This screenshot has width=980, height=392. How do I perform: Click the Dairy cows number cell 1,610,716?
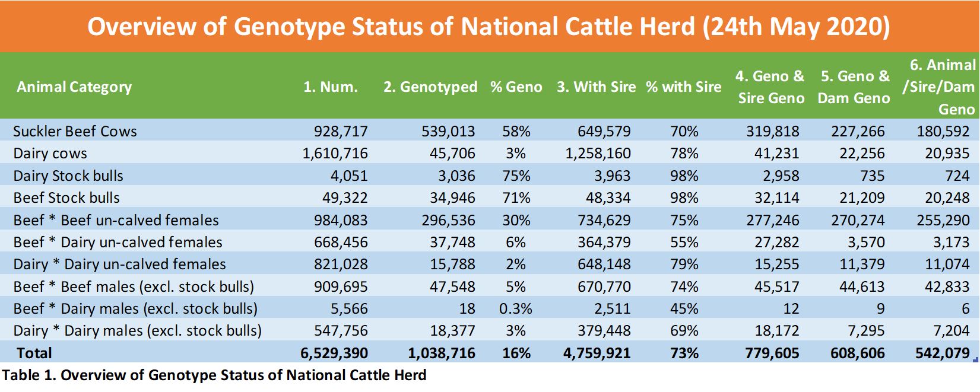pos(335,154)
